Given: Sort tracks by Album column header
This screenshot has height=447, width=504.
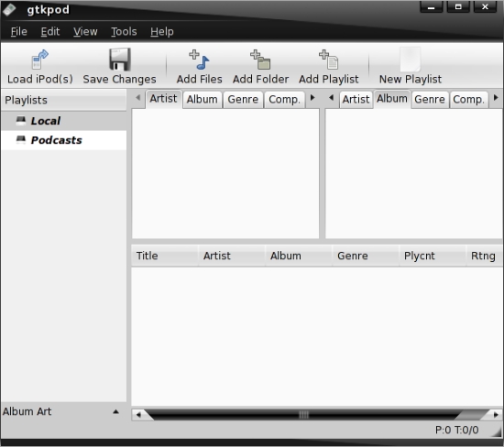Looking at the screenshot, I should [x=299, y=256].
